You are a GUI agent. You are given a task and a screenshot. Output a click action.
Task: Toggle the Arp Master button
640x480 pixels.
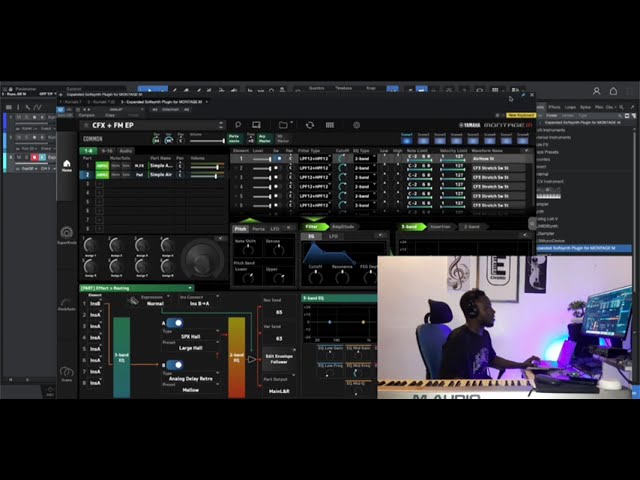(x=265, y=139)
